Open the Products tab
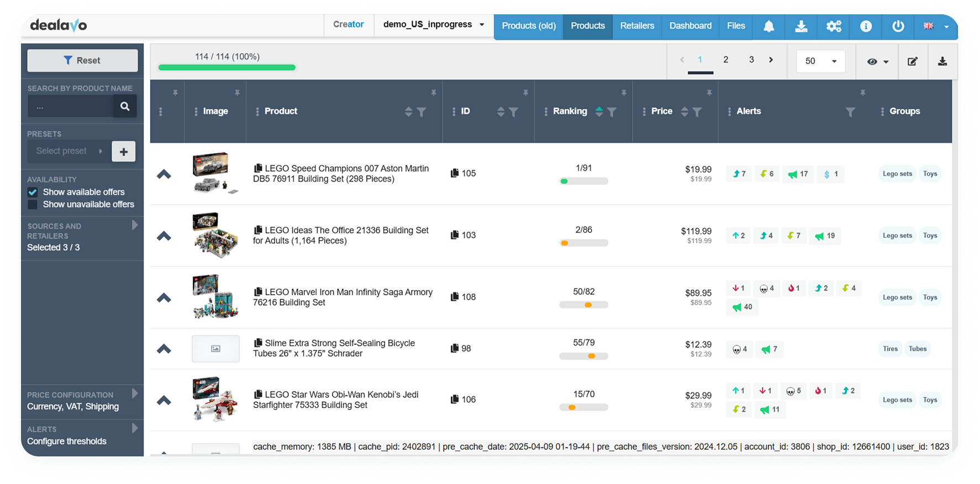 (588, 26)
